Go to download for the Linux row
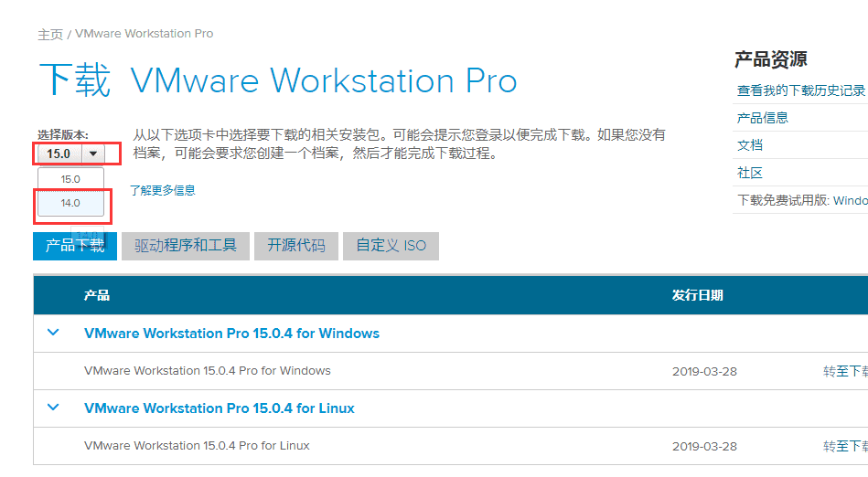Image resolution: width=868 pixels, height=477 pixels. click(x=845, y=446)
